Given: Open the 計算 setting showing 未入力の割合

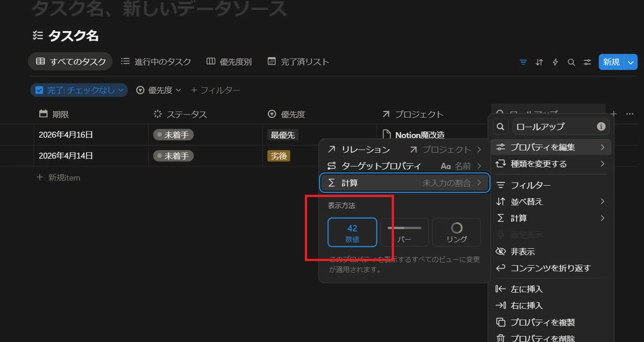Looking at the screenshot, I should pos(404,183).
